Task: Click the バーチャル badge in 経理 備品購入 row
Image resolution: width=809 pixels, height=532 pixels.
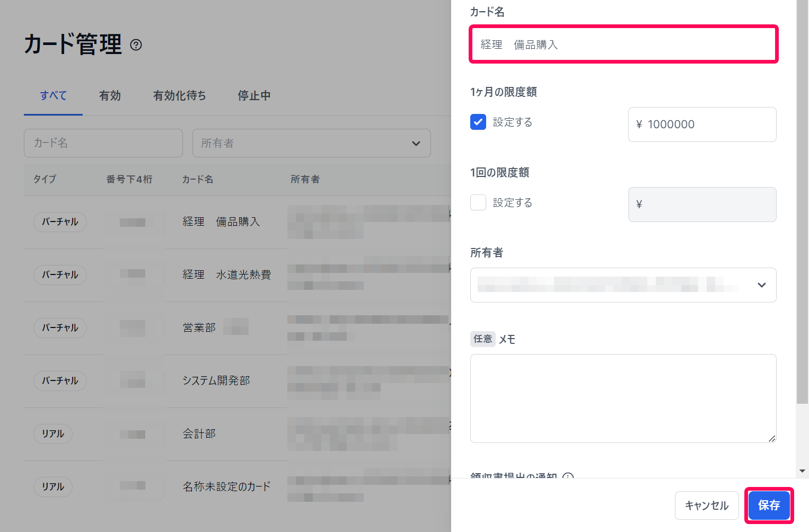Action: (x=60, y=222)
